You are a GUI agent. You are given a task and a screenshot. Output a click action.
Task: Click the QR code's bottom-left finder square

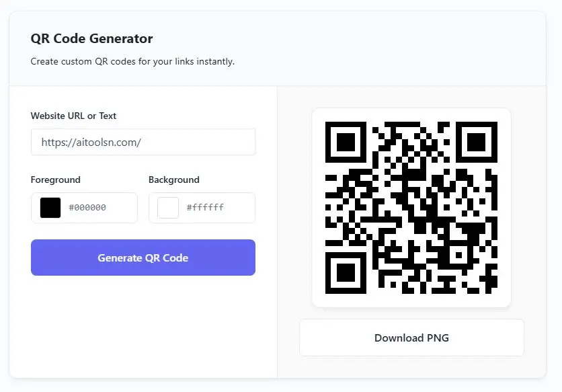click(x=346, y=273)
